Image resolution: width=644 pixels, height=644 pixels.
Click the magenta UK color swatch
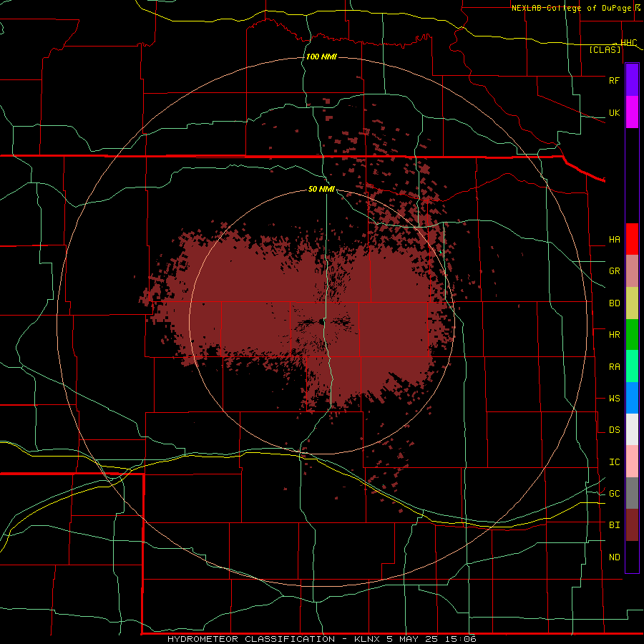click(632, 112)
